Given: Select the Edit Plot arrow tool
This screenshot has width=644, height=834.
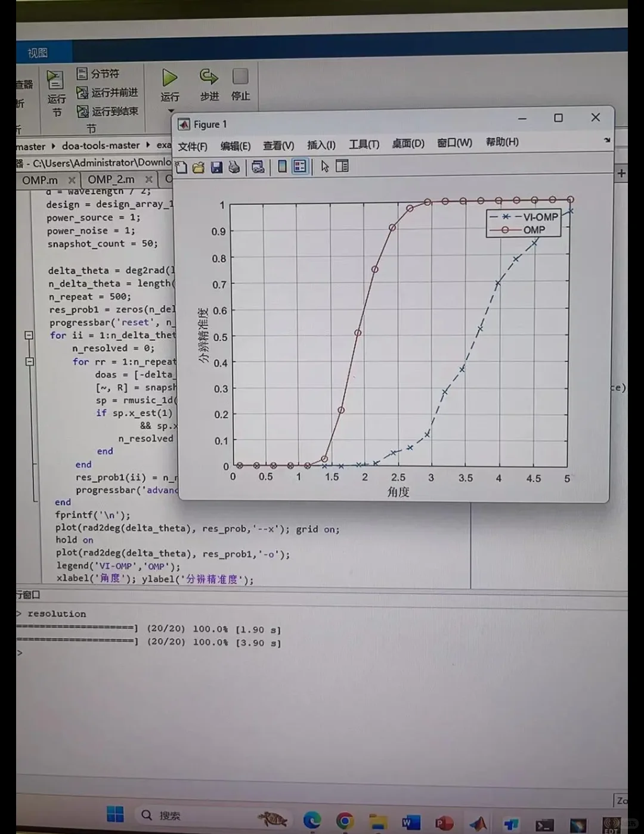Looking at the screenshot, I should [x=325, y=166].
